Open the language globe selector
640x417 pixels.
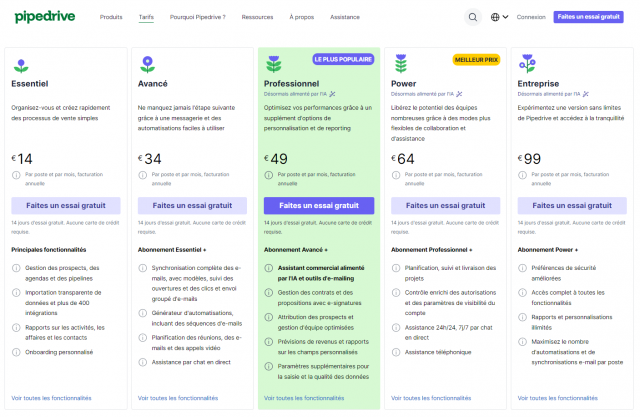499,17
